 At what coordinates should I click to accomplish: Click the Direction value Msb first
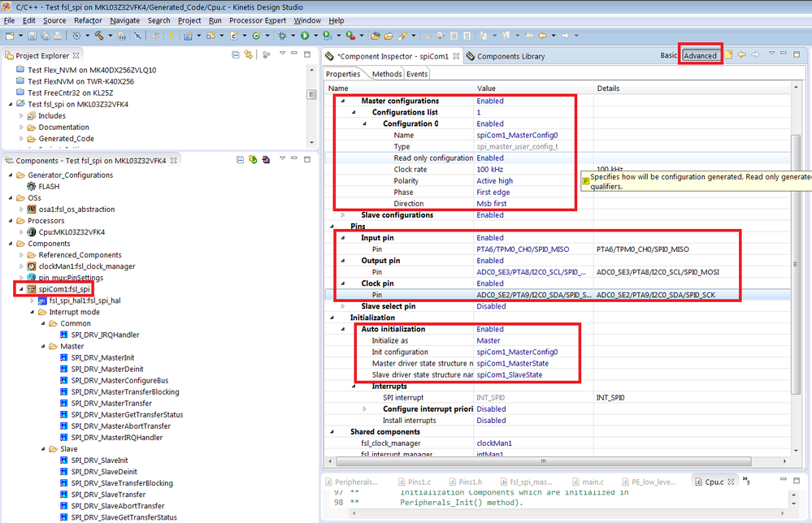[492, 203]
